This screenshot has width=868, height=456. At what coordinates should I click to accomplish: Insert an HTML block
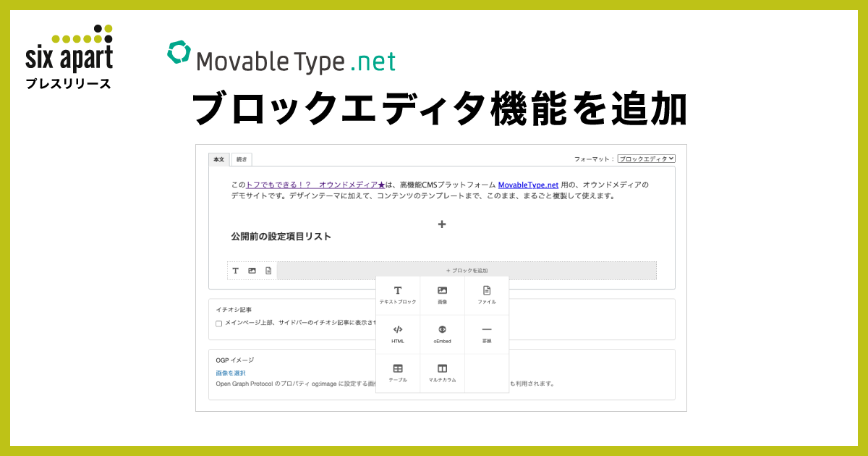pos(398,334)
